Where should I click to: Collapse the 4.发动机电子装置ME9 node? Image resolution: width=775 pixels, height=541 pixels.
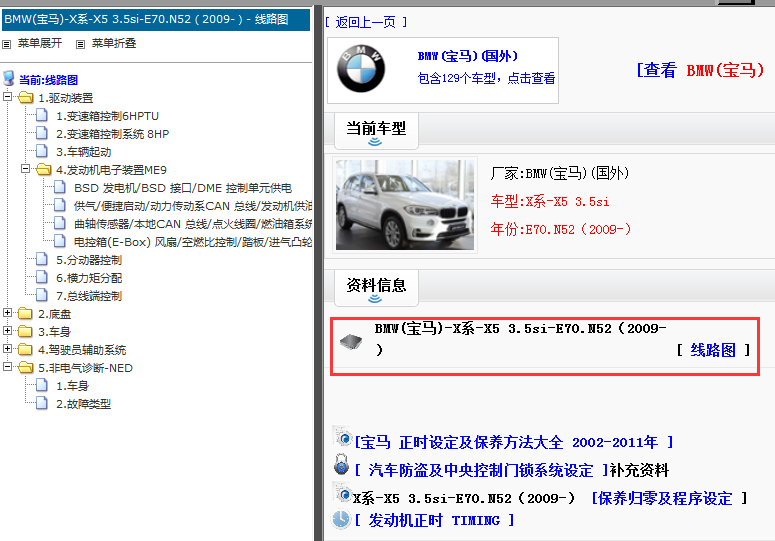(25, 169)
